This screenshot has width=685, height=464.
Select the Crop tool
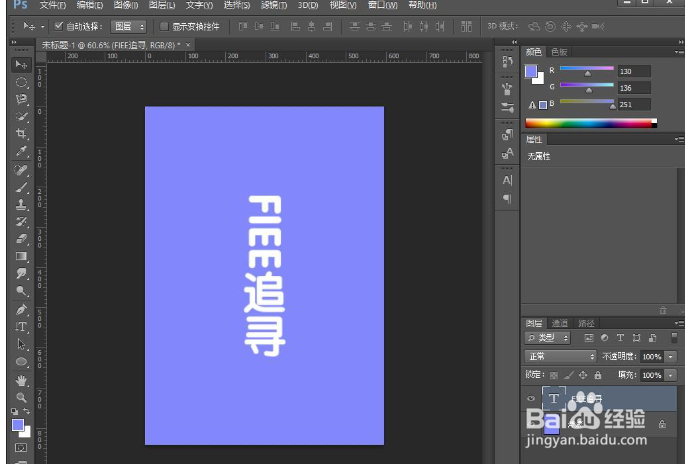pos(21,134)
